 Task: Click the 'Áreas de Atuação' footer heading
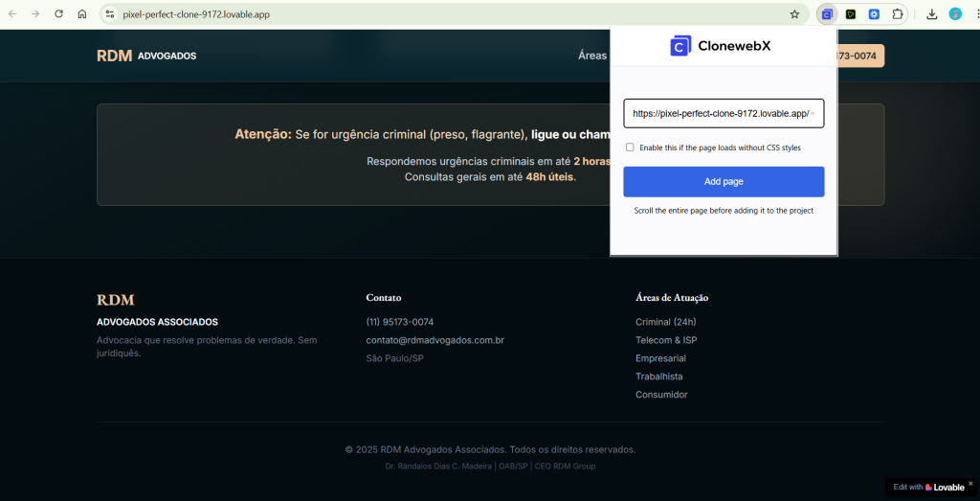click(x=672, y=298)
